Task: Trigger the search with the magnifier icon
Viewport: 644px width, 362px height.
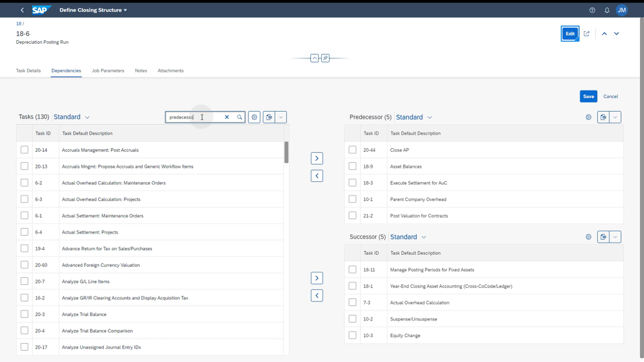Action: 239,117
